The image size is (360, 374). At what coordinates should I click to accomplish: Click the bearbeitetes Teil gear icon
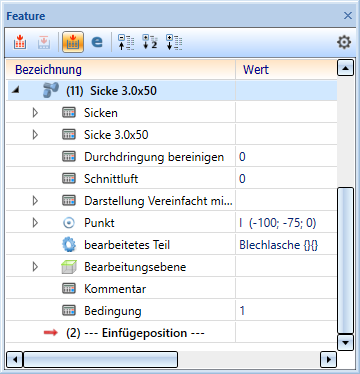tap(69, 245)
